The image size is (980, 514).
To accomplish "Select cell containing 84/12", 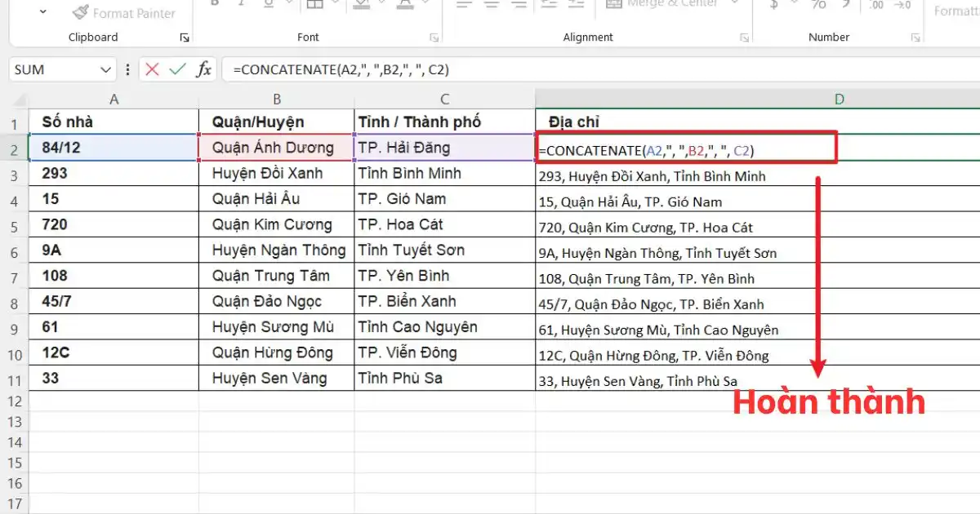I will tap(114, 148).
